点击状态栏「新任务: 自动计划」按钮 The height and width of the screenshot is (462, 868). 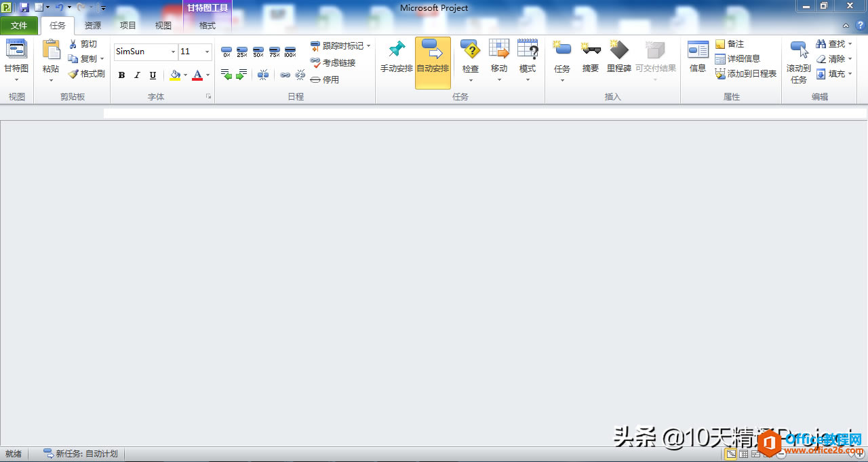[80, 453]
